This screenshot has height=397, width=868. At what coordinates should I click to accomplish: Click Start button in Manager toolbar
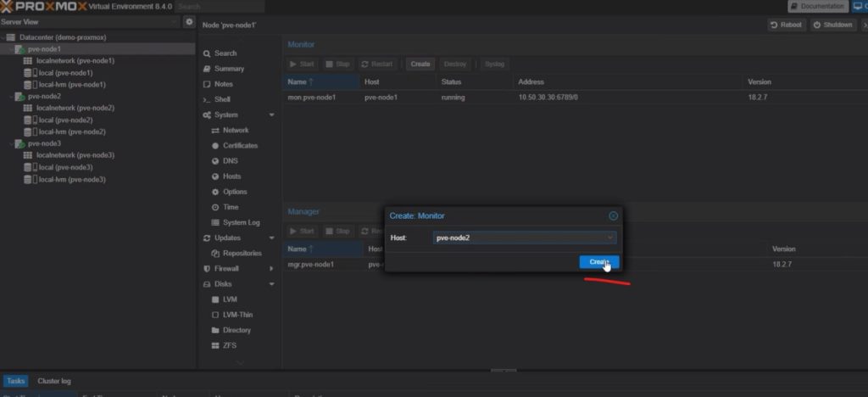click(302, 232)
